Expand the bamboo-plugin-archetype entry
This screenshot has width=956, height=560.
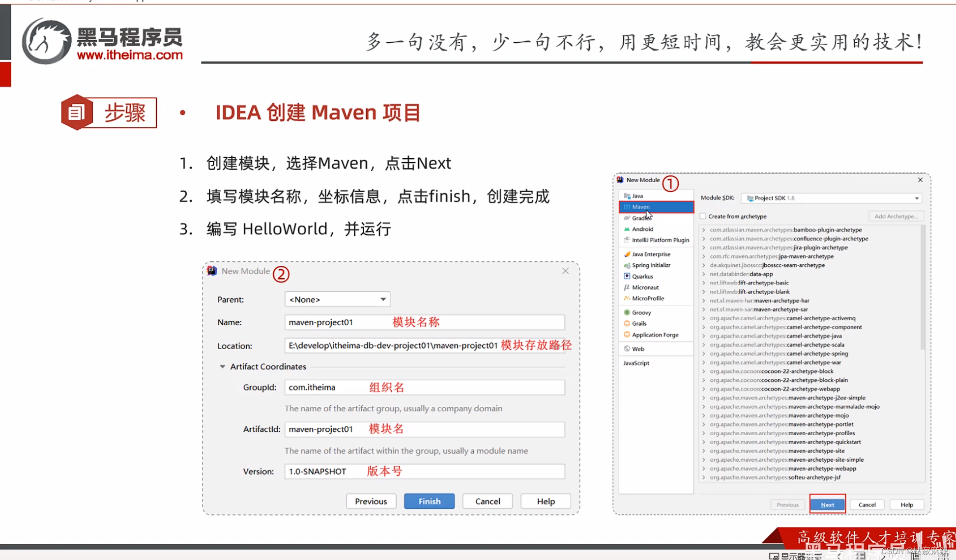click(x=704, y=229)
